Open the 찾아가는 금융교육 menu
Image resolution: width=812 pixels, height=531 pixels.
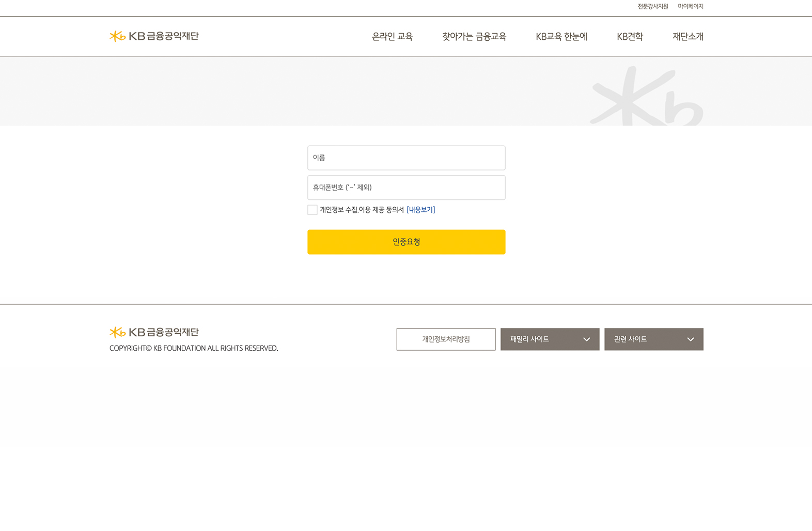pyautogui.click(x=474, y=37)
